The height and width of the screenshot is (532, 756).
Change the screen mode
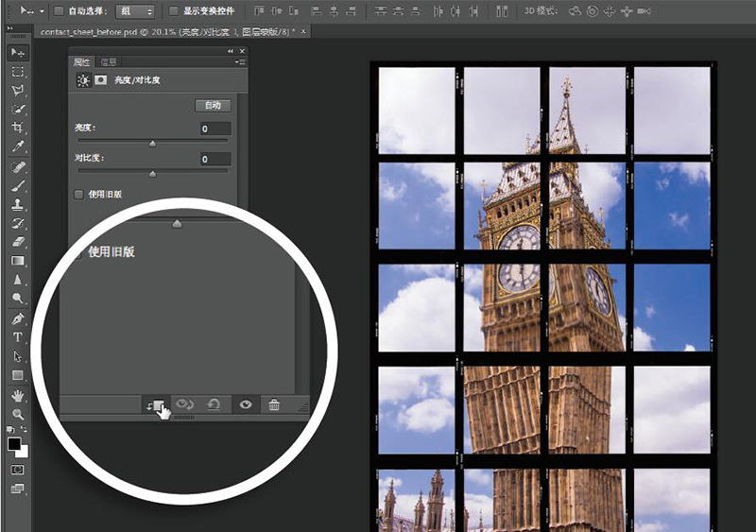point(17,489)
